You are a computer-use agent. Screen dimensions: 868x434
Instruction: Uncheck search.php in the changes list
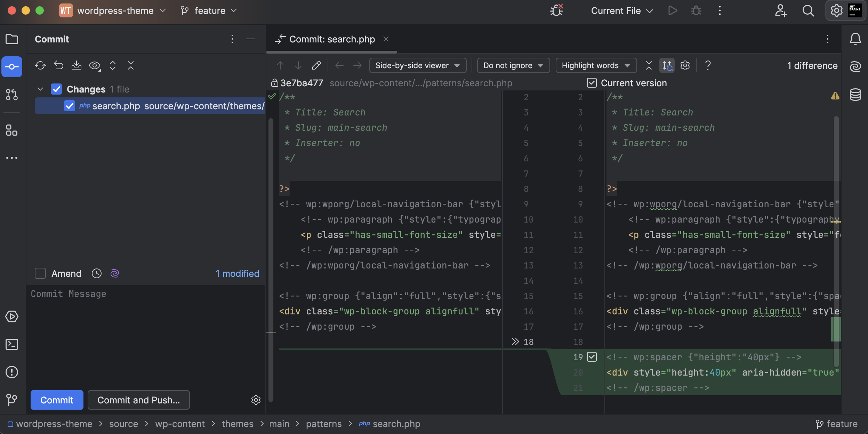coord(70,106)
